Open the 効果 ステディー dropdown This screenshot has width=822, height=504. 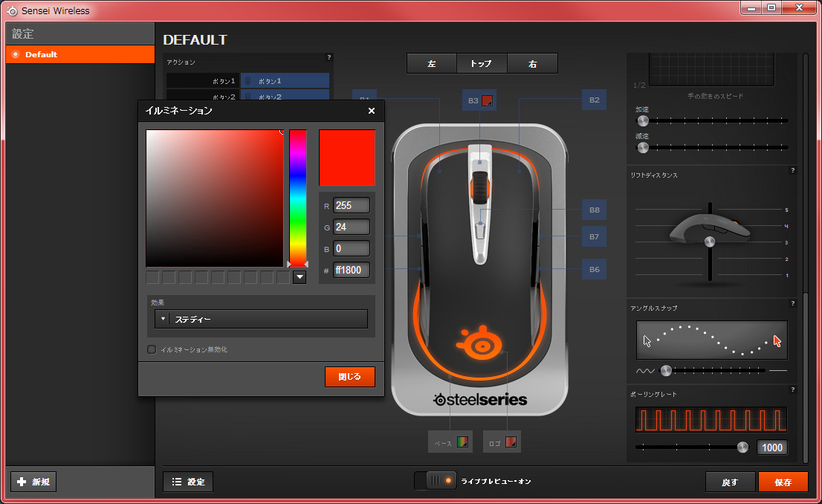point(261,319)
